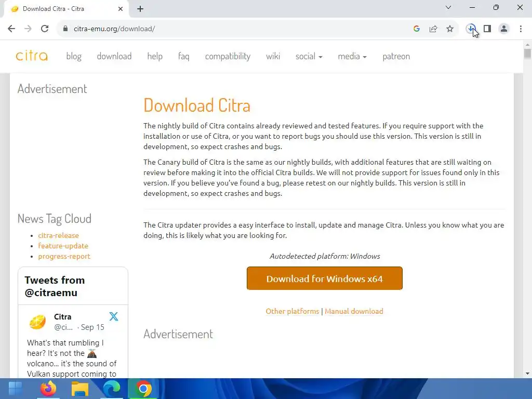Click the tab search chevron
The height and width of the screenshot is (399, 532).
click(448, 7)
